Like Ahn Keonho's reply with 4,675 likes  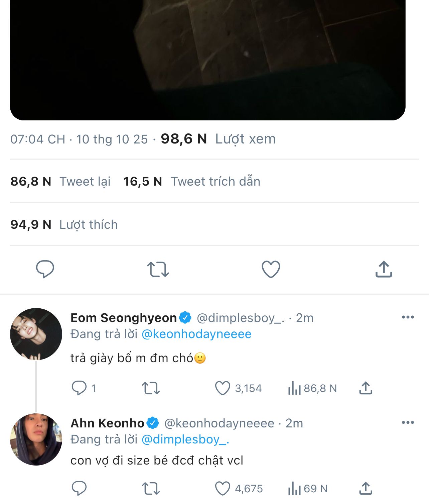[223, 489]
